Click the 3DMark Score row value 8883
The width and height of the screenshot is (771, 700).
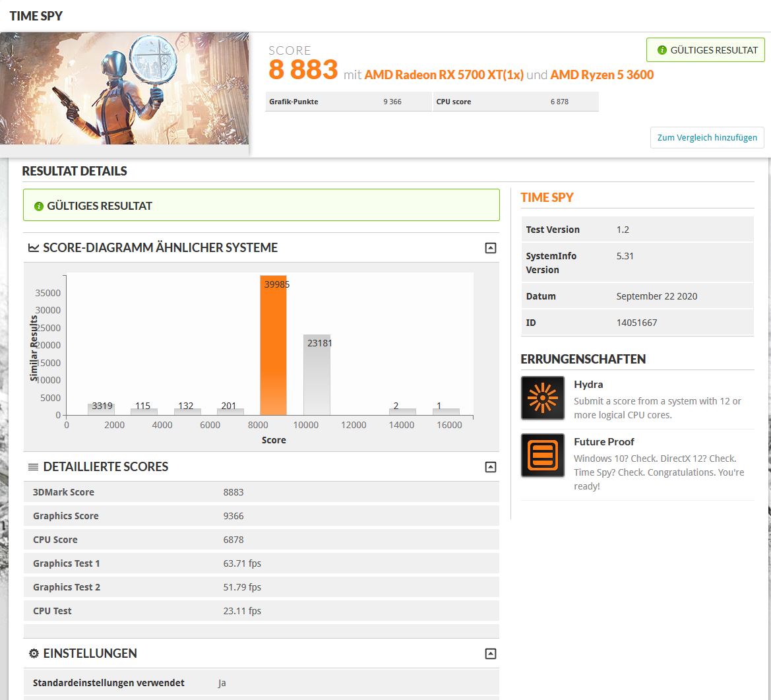(x=233, y=492)
